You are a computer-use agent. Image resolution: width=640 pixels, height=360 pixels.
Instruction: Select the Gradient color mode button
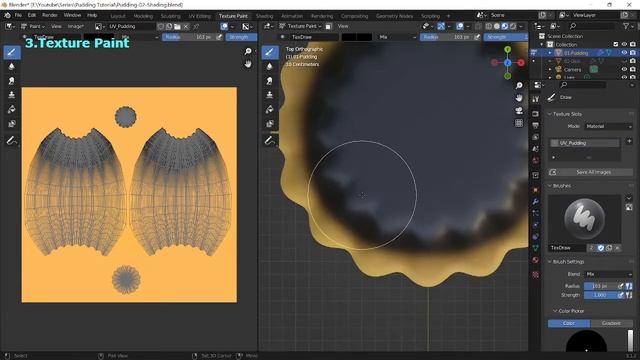(611, 323)
